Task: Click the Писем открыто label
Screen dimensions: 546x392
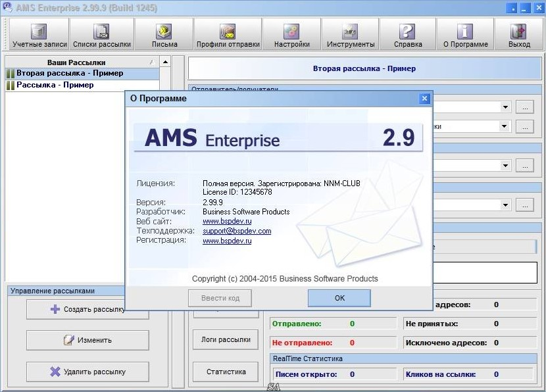Action: point(306,375)
